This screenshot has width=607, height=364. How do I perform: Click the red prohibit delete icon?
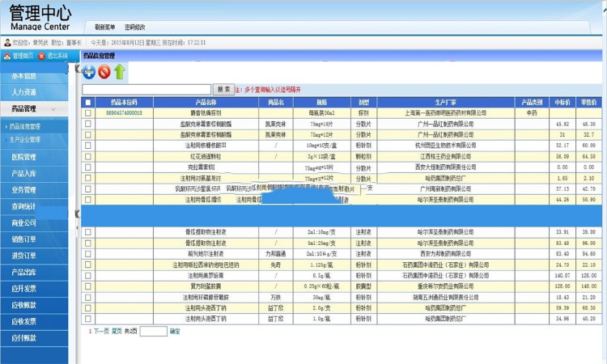104,72
